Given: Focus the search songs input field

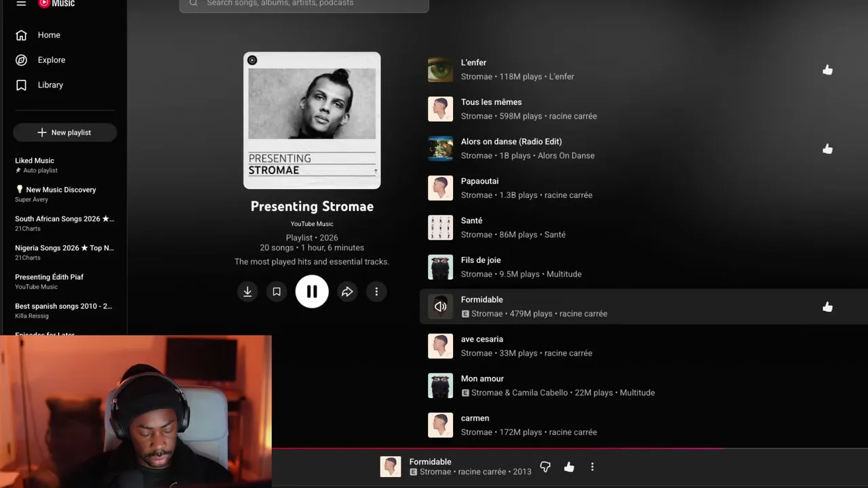Looking at the screenshot, I should click(304, 4).
